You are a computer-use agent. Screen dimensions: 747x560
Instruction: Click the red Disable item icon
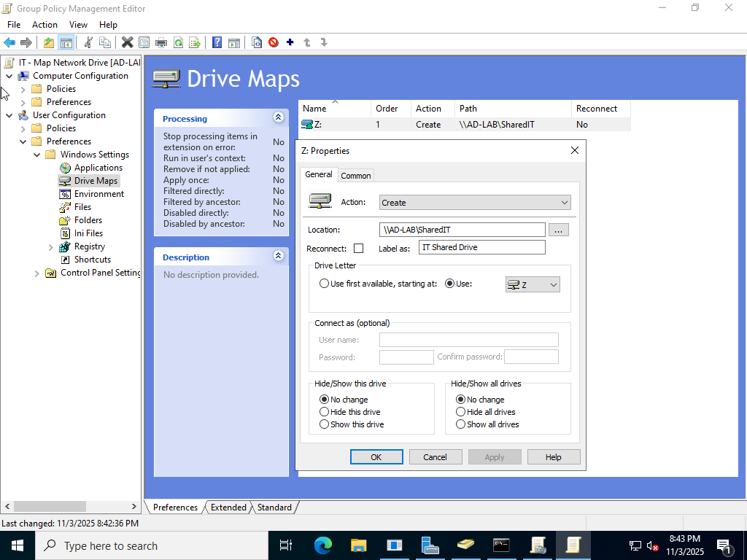click(274, 42)
